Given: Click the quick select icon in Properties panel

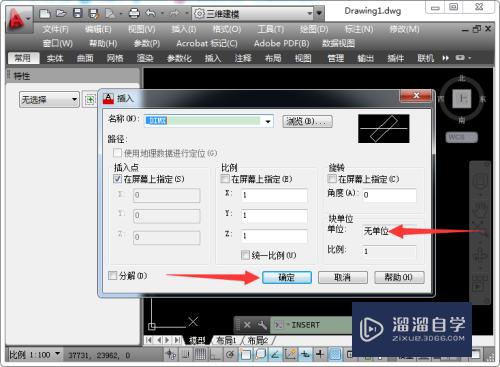Looking at the screenshot, I should point(89,99).
